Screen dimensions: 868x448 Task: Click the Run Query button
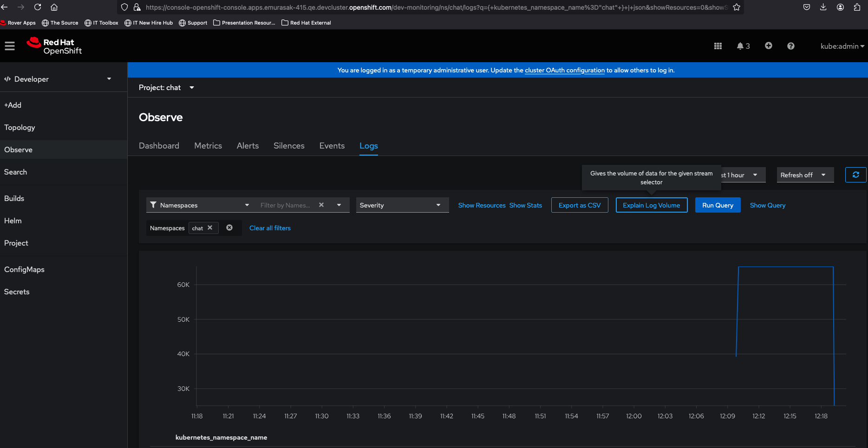718,205
